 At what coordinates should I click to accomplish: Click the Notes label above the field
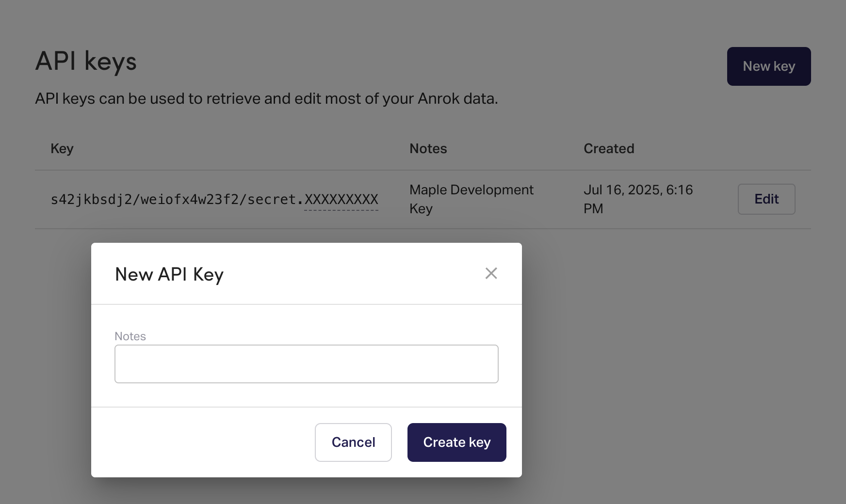point(130,336)
